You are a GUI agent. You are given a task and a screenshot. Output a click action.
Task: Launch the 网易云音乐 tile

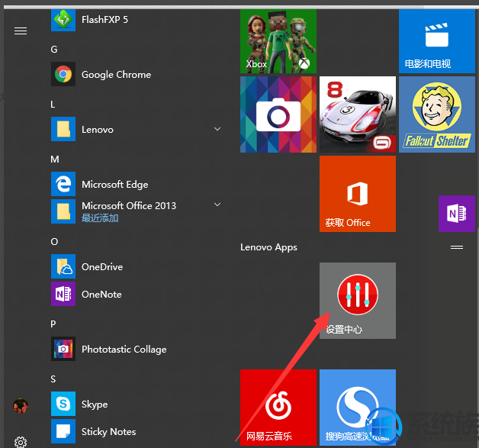(278, 408)
